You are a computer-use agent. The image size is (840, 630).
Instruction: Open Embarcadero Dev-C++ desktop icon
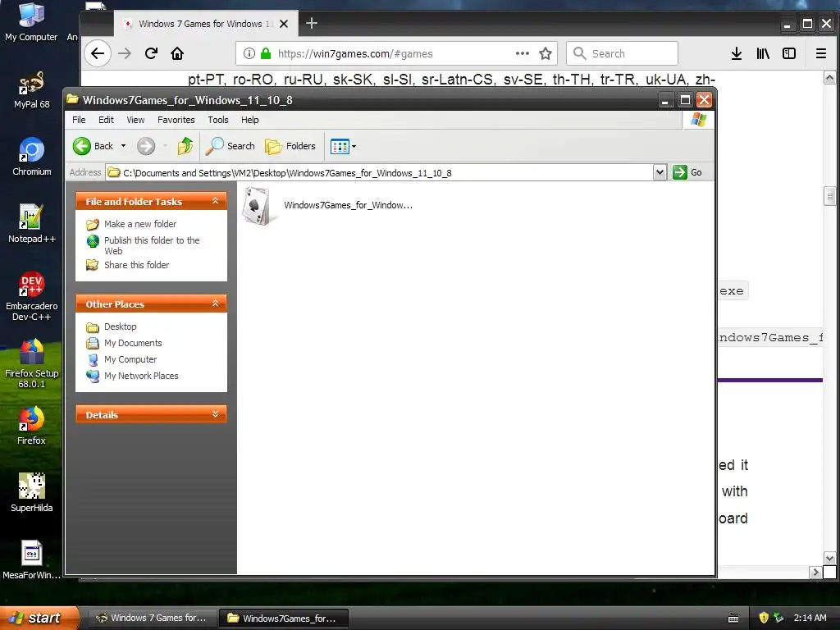pyautogui.click(x=32, y=296)
